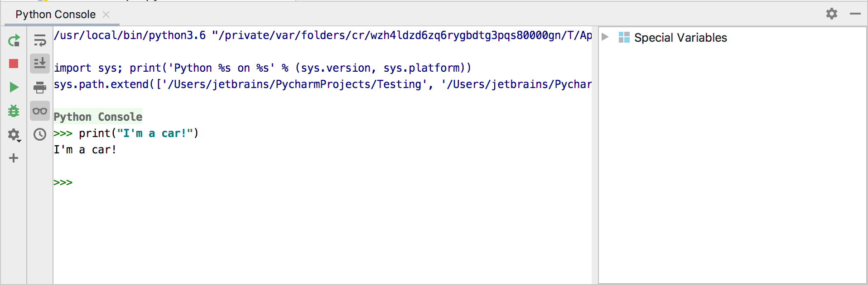The height and width of the screenshot is (285, 868).
Task: Create a new console with the plus icon
Action: point(14,158)
